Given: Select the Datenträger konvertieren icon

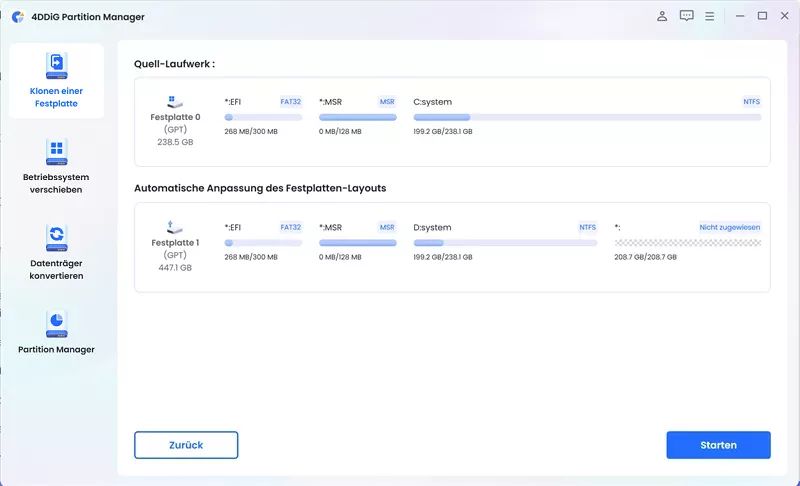Looking at the screenshot, I should pyautogui.click(x=56, y=238).
